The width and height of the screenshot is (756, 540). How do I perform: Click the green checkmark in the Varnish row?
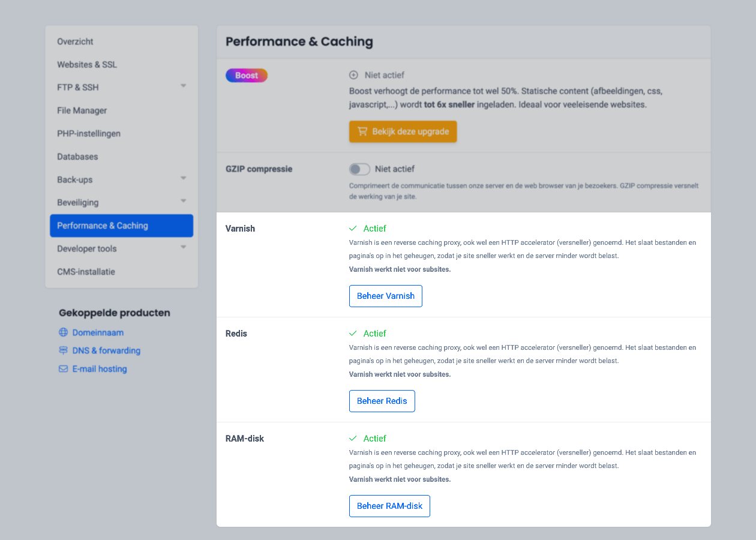(353, 229)
